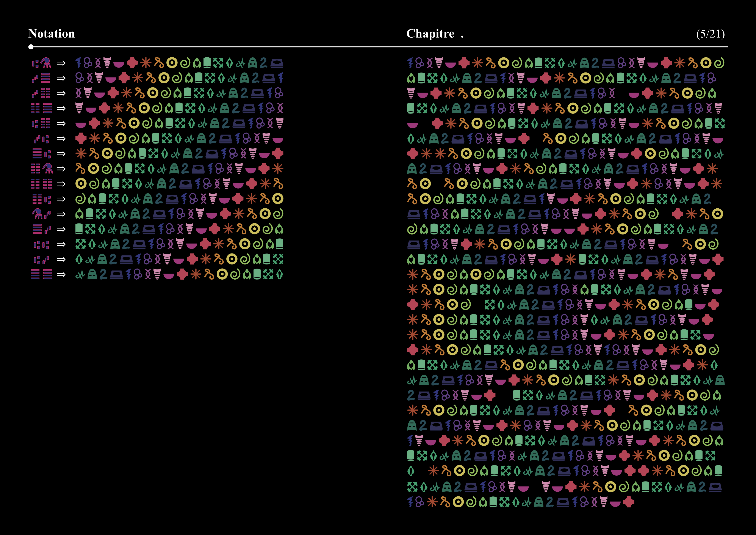Click the (5/21) page indicator
Image resolution: width=756 pixels, height=535 pixels.
pos(710,34)
